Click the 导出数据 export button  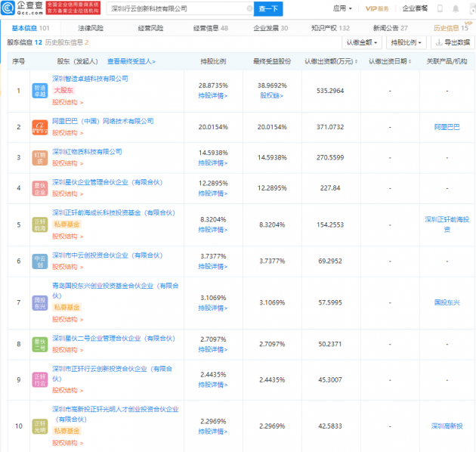click(453, 42)
